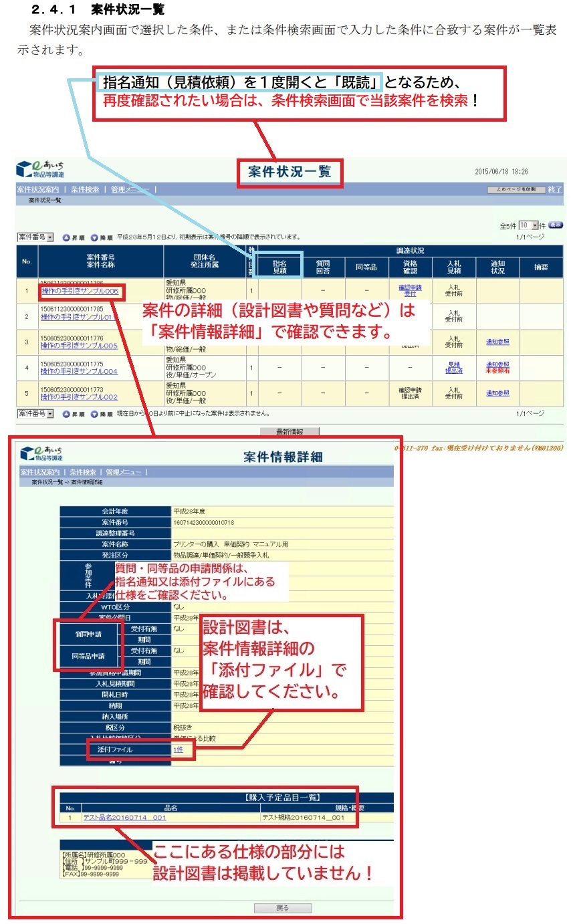Click 団体名 発注所属 column header

[205, 261]
